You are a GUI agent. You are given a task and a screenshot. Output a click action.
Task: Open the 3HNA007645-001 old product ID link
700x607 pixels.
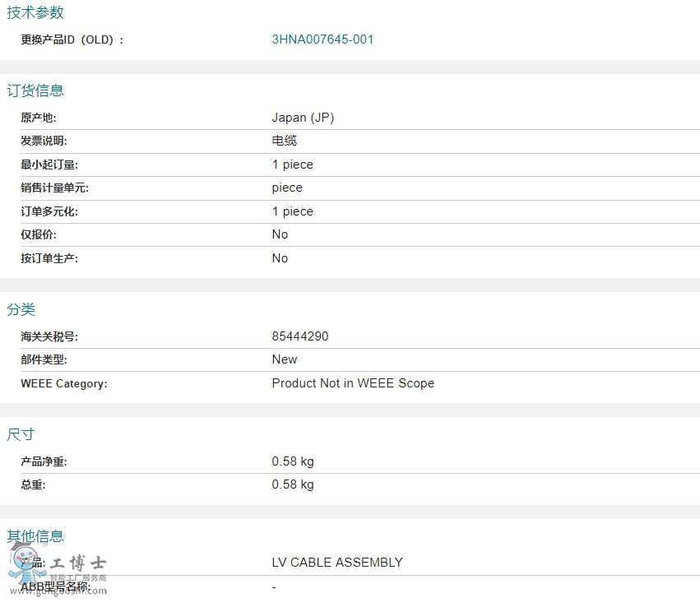[322, 39]
